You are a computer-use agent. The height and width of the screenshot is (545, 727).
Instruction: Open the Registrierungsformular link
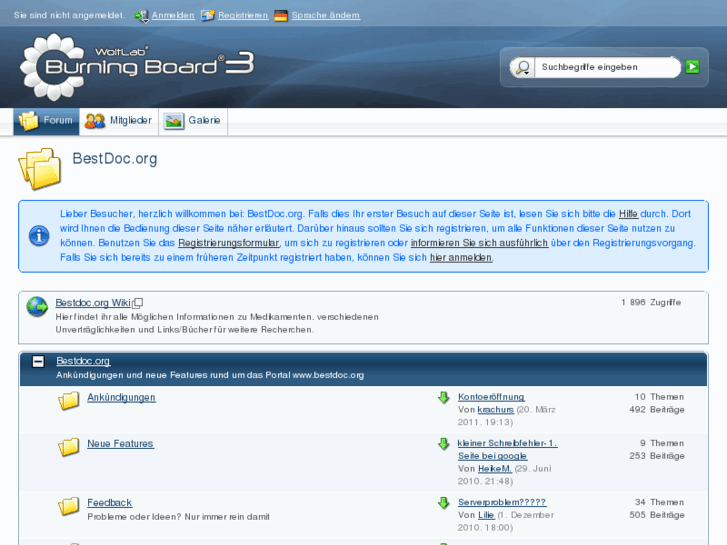[x=229, y=243]
